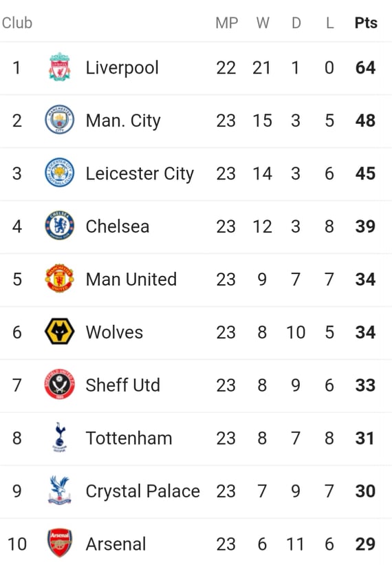Open the Leicester City team name link
392x565 pixels.
tap(140, 174)
